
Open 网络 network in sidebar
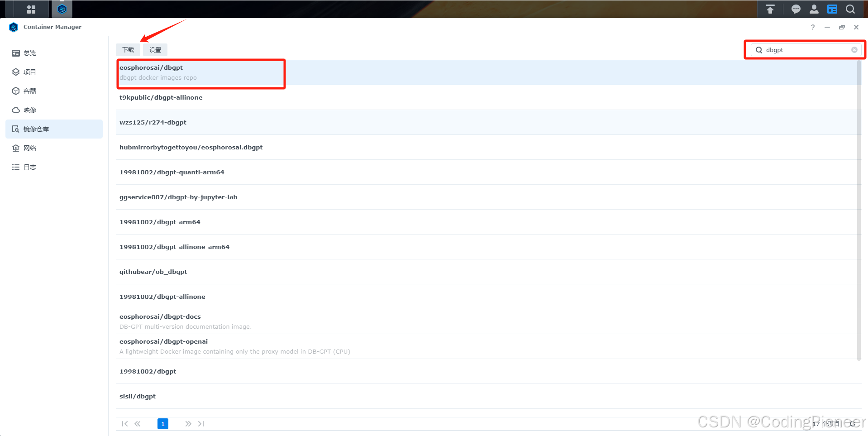(54, 148)
